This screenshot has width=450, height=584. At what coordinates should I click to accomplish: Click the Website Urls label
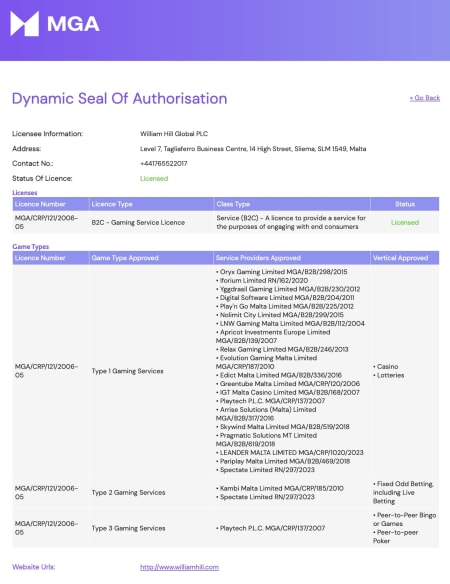(34, 567)
